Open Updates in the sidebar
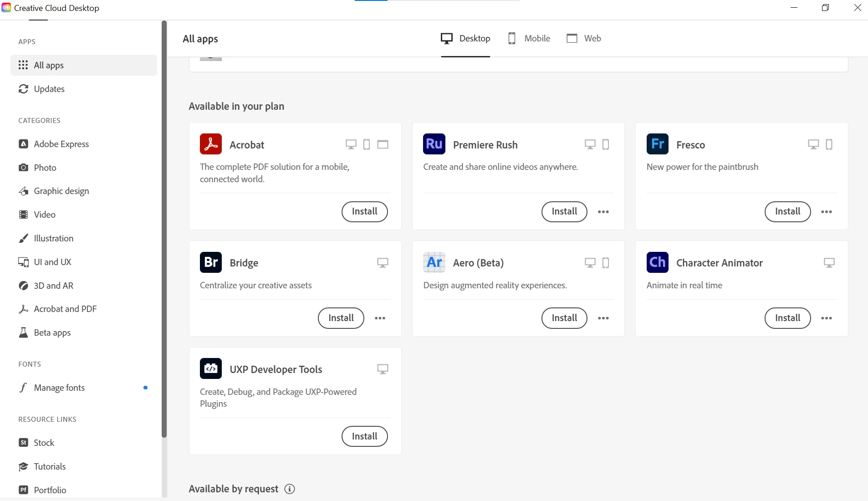The image size is (868, 501). coord(84,89)
